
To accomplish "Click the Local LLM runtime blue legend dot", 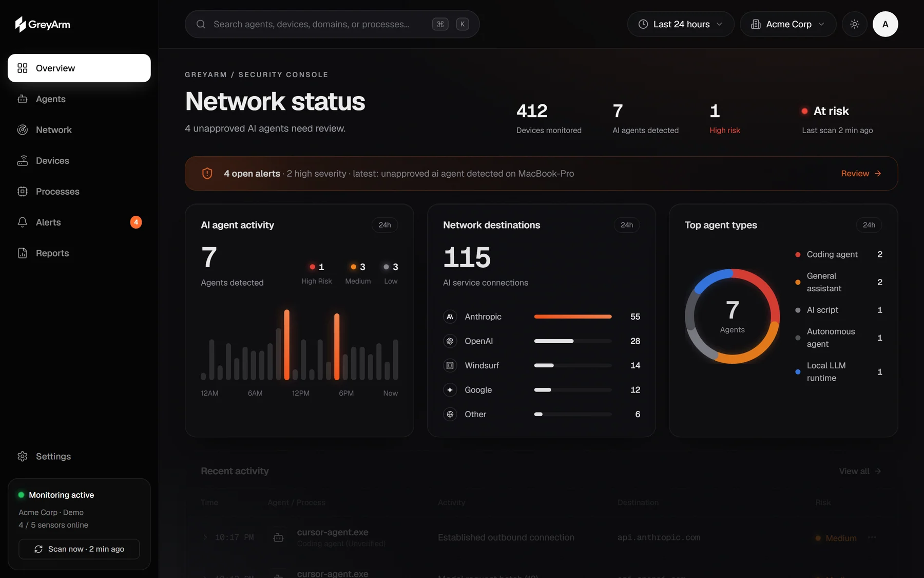I will click(x=798, y=372).
